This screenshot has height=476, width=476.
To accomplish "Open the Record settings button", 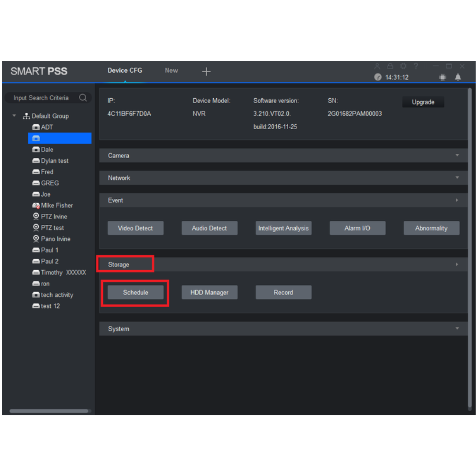I will [283, 292].
